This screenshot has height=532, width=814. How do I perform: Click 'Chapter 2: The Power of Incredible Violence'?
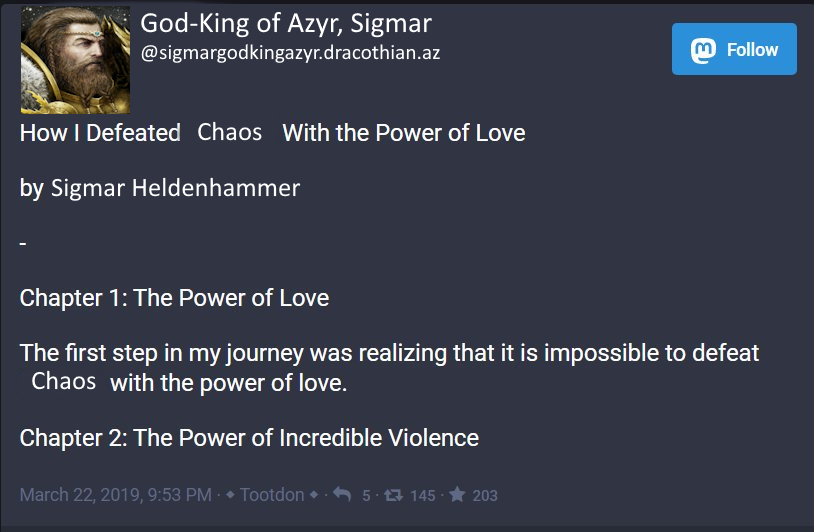(249, 438)
